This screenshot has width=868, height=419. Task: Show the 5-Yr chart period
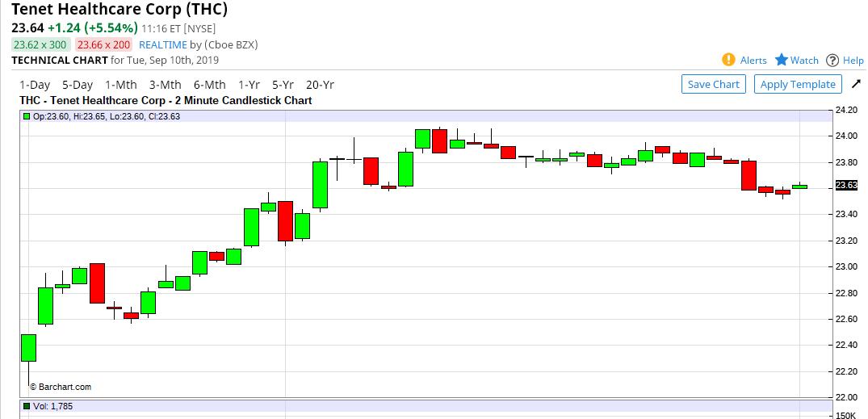(283, 85)
